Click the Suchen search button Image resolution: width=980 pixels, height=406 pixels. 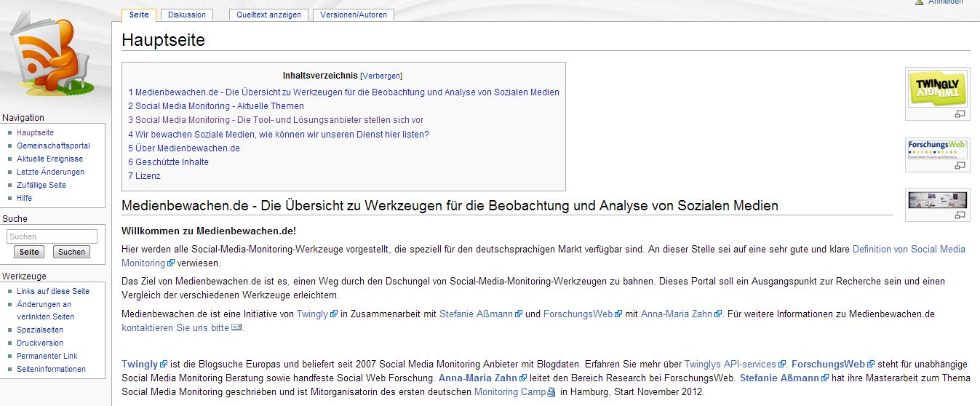[x=71, y=252]
